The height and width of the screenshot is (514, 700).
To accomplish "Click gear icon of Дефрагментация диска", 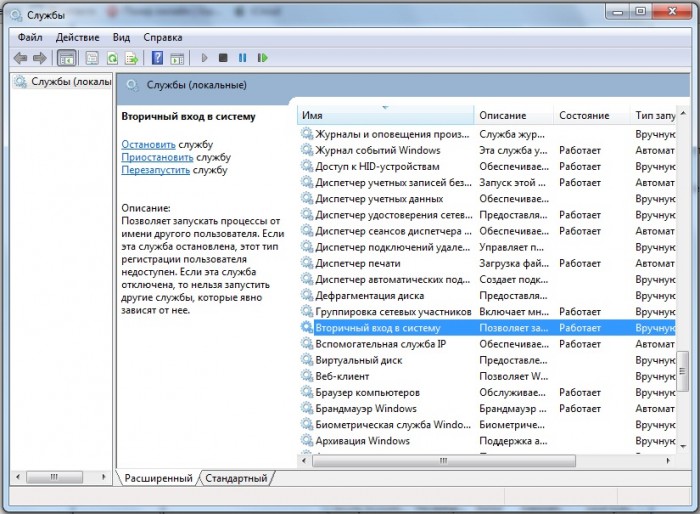I will (x=307, y=295).
